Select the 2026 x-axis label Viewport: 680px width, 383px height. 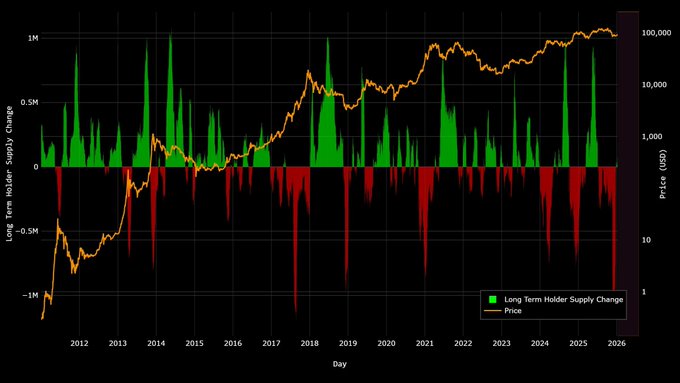[x=616, y=343]
